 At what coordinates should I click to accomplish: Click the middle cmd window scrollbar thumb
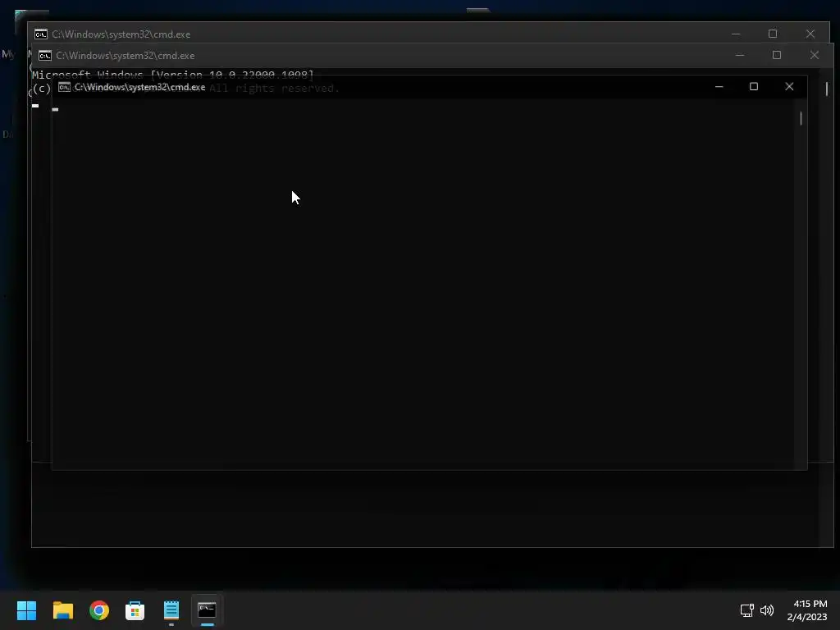pyautogui.click(x=827, y=89)
